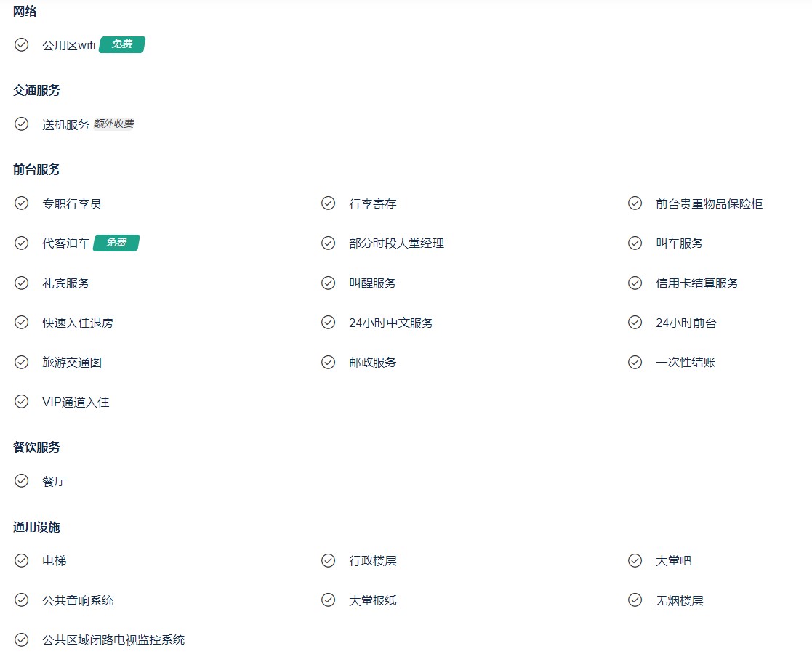
Task: Click the 信用卡结算服务 item text
Action: click(697, 283)
